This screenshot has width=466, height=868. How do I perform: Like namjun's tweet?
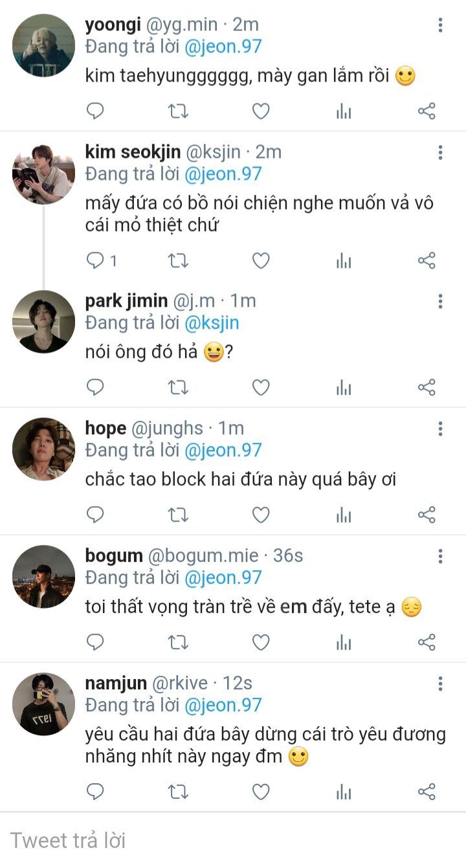(x=261, y=792)
